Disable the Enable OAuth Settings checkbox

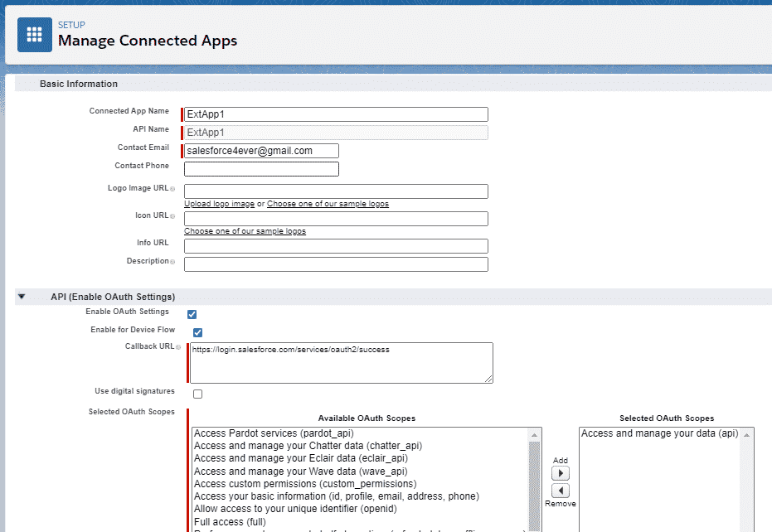[192, 314]
